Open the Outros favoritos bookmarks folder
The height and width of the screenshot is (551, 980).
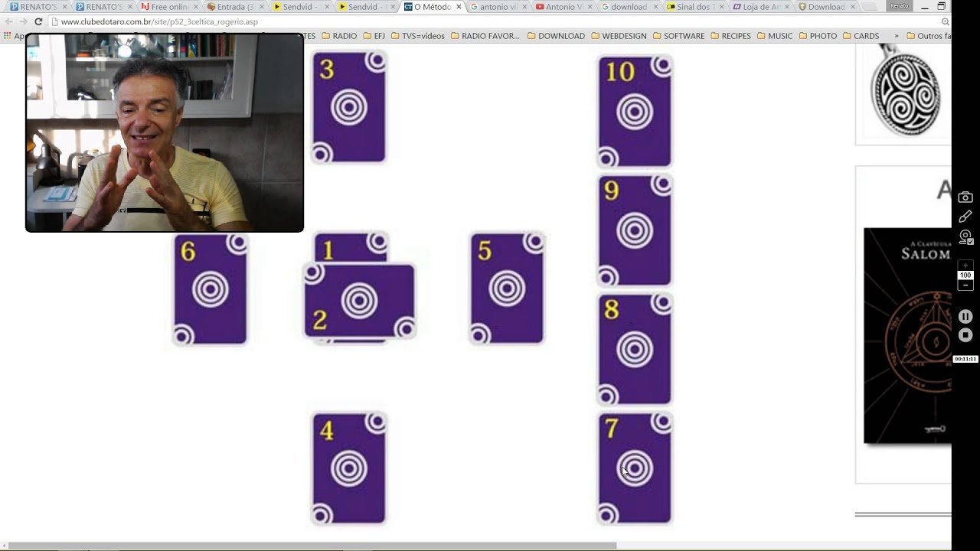coord(928,36)
